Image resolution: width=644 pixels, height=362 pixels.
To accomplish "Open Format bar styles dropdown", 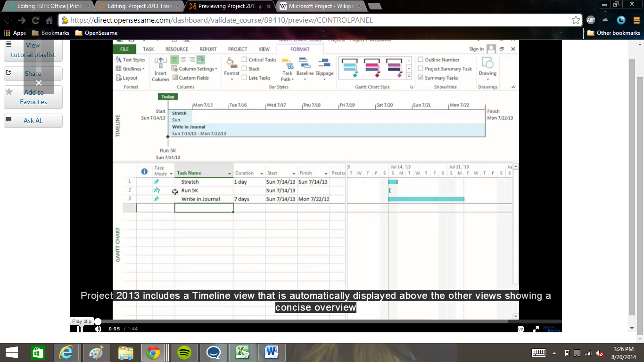I will coord(231,69).
